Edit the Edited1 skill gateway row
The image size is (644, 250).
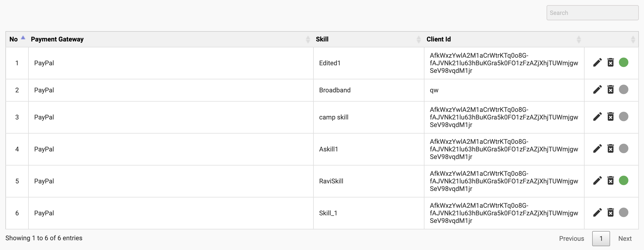597,63
